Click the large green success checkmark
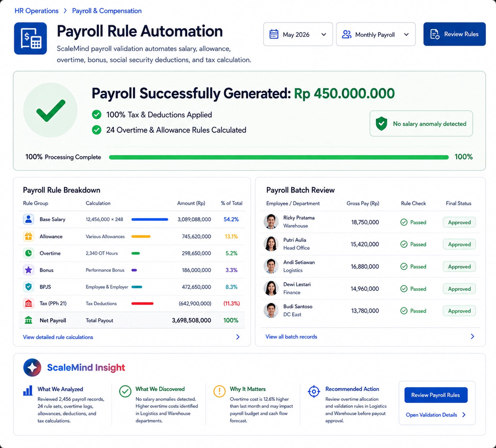496x448 pixels. (51, 110)
